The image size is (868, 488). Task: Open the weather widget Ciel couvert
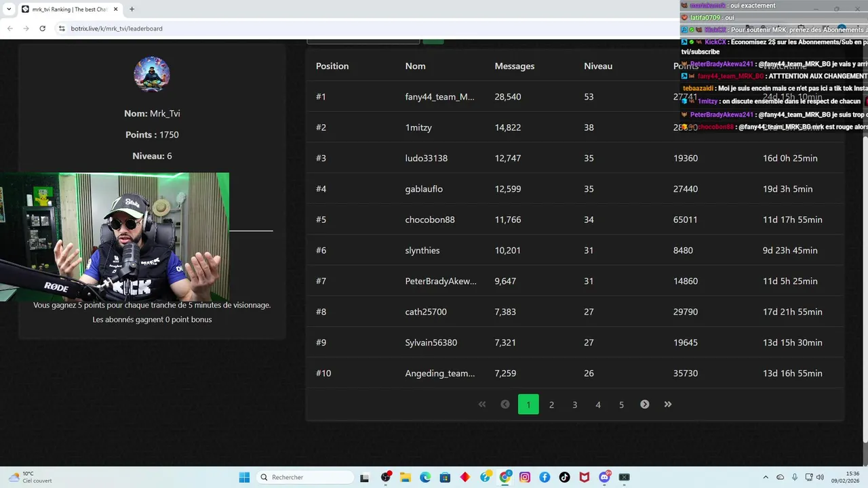pos(31,477)
